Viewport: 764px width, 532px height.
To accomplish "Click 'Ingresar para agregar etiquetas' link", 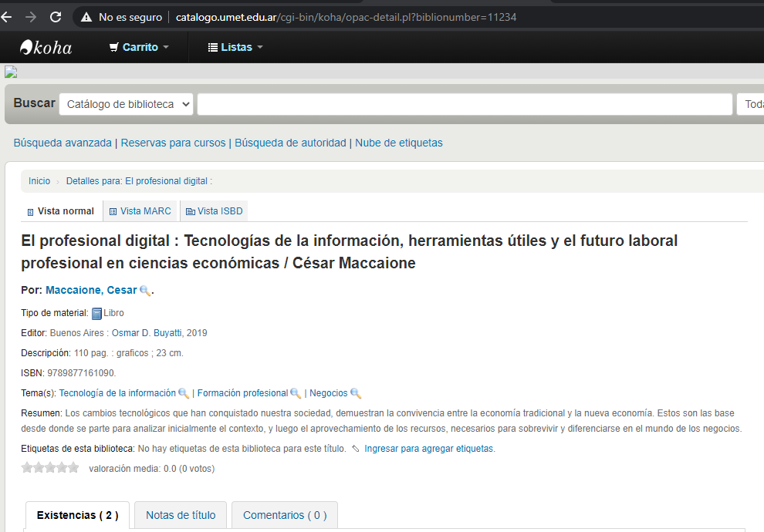I will 429,449.
